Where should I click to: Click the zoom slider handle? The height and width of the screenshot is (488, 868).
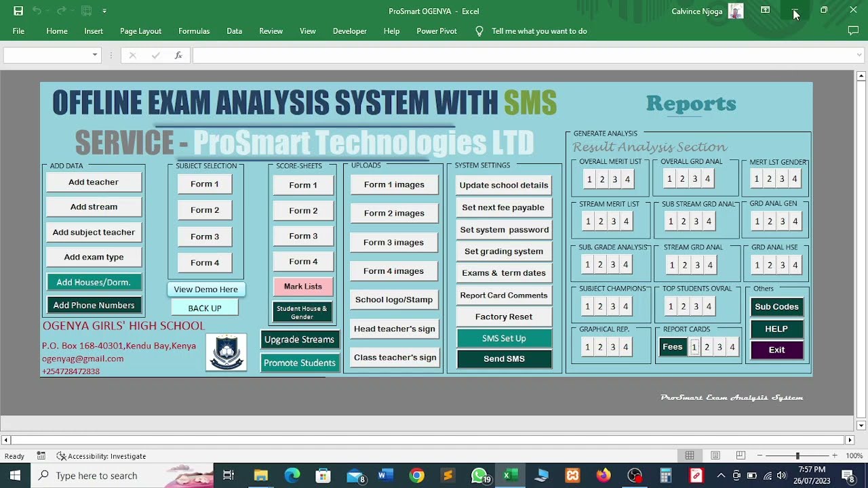797,456
